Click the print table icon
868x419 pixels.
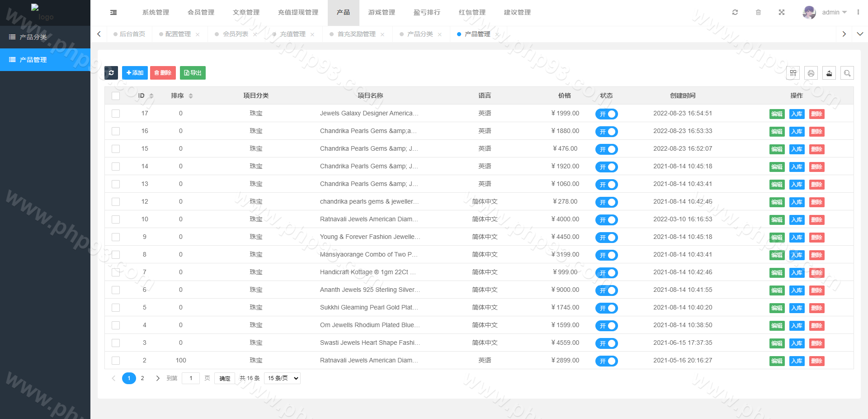[x=811, y=73]
